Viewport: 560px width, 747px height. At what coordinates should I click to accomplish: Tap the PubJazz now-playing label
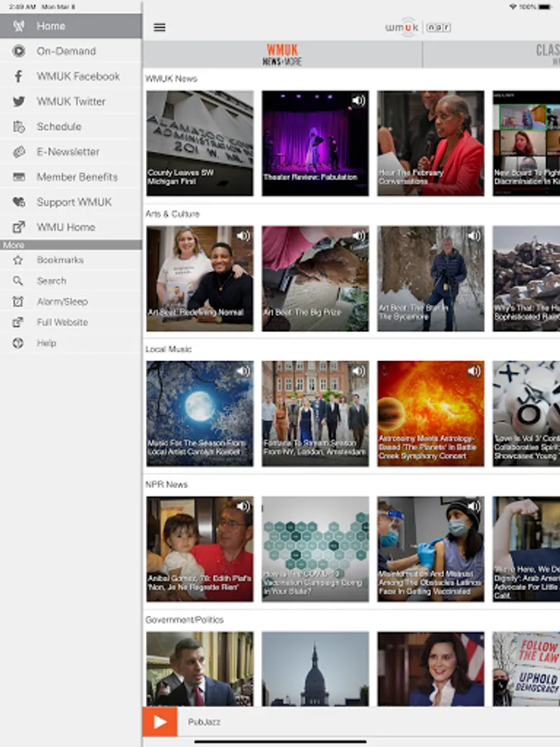(x=204, y=722)
